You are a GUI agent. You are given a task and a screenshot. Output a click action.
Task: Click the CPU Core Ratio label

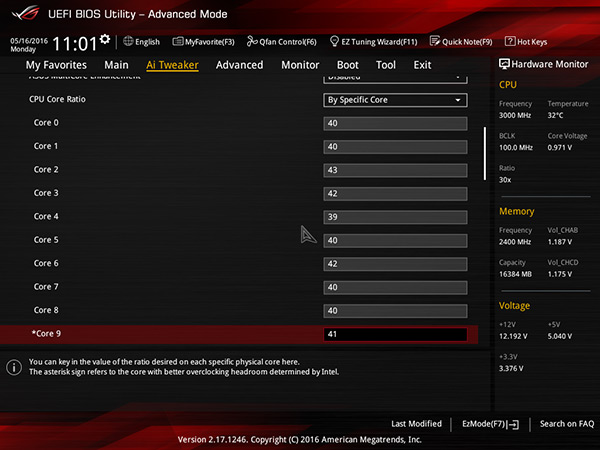57,99
